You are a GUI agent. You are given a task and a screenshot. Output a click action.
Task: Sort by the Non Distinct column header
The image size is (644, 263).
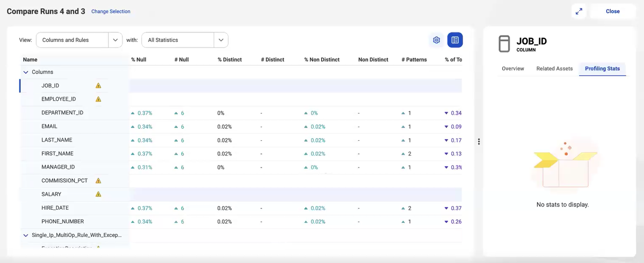coord(373,60)
